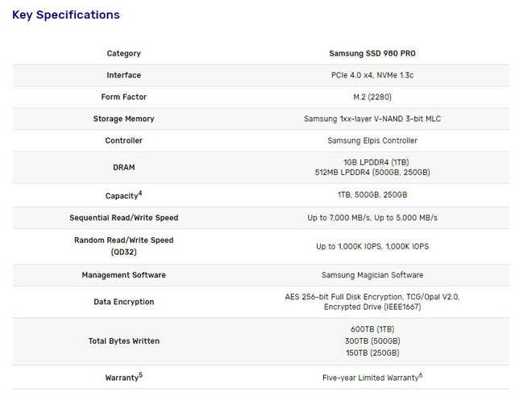Image resolution: width=532 pixels, height=401 pixels.
Task: Click the 'PCIe 4.0 x4, NVMe 1.3c' value
Action: [x=372, y=75]
